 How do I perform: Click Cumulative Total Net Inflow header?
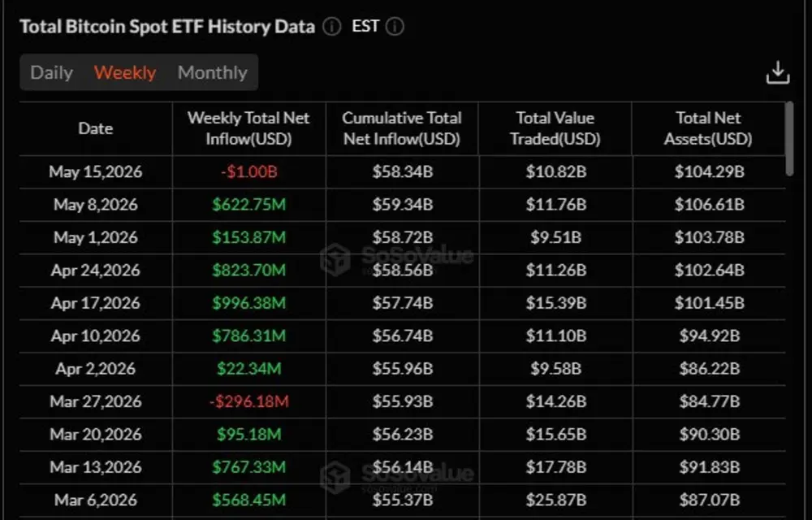click(x=402, y=128)
